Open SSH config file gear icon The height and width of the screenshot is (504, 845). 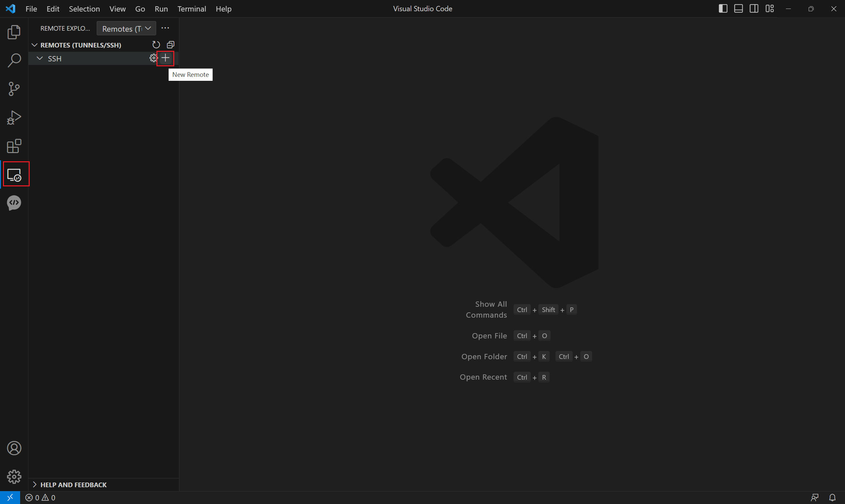coord(153,58)
